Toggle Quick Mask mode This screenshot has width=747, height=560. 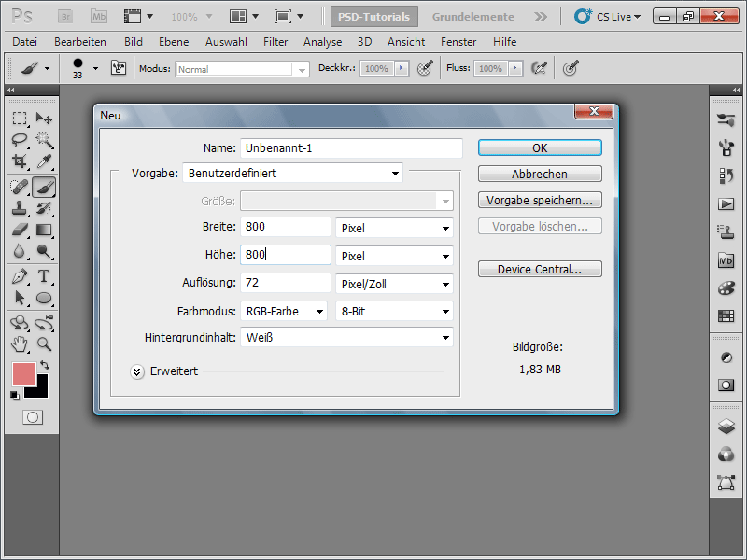33,417
